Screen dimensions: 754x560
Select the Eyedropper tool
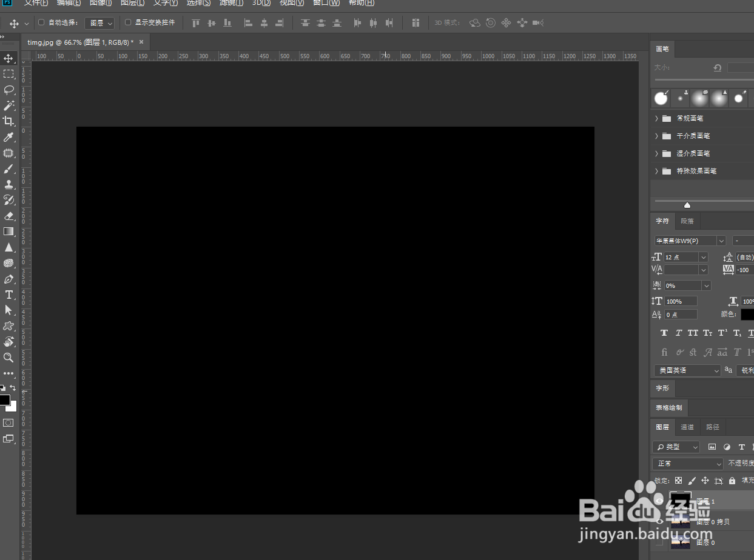pos(8,138)
